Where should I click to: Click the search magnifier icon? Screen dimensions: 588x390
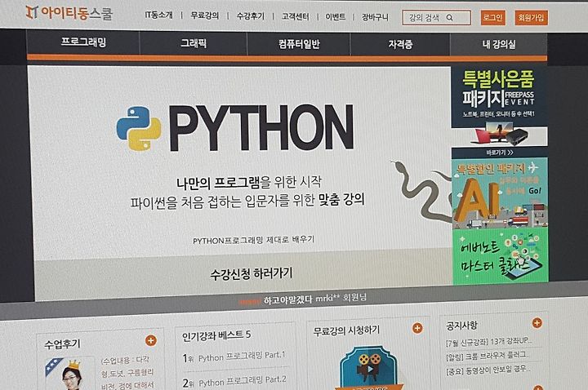pyautogui.click(x=450, y=18)
